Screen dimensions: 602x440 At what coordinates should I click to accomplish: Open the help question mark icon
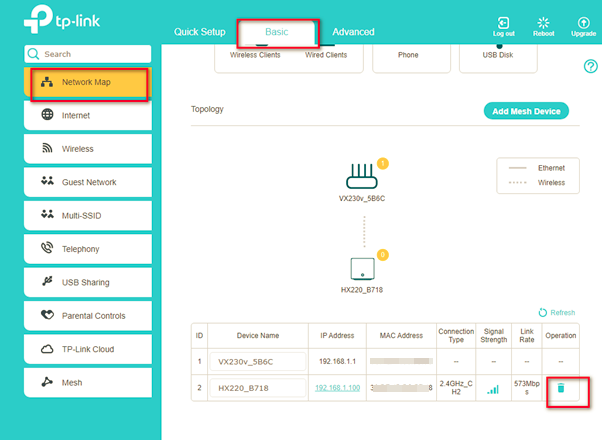pos(590,66)
